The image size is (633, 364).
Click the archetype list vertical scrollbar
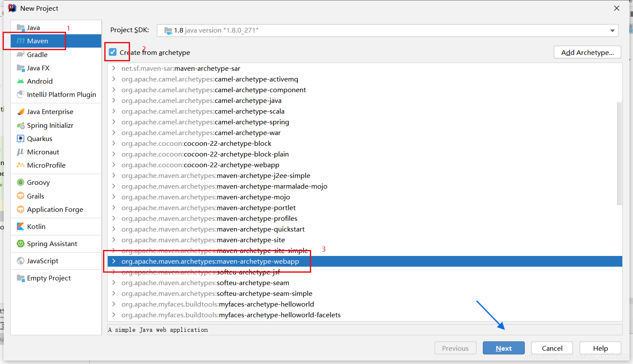tap(619, 153)
